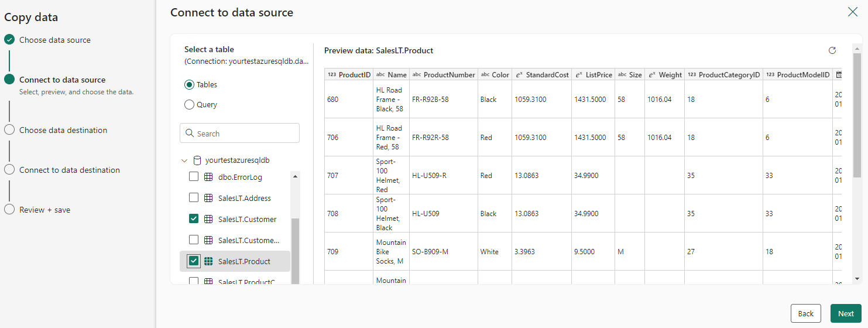This screenshot has height=328, width=868.
Task: Collapse the yourtestazuresqldb database node
Action: (x=184, y=160)
